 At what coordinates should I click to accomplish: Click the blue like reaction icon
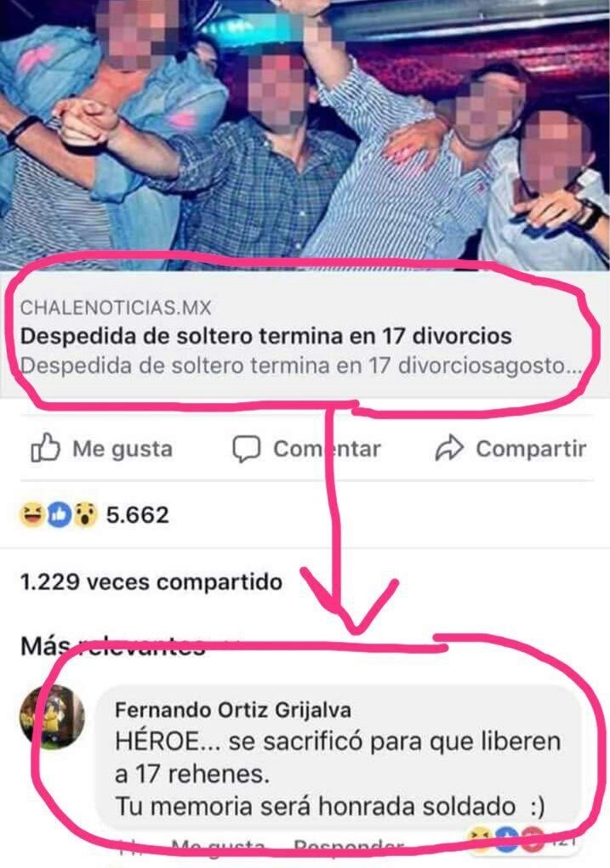coord(59,515)
